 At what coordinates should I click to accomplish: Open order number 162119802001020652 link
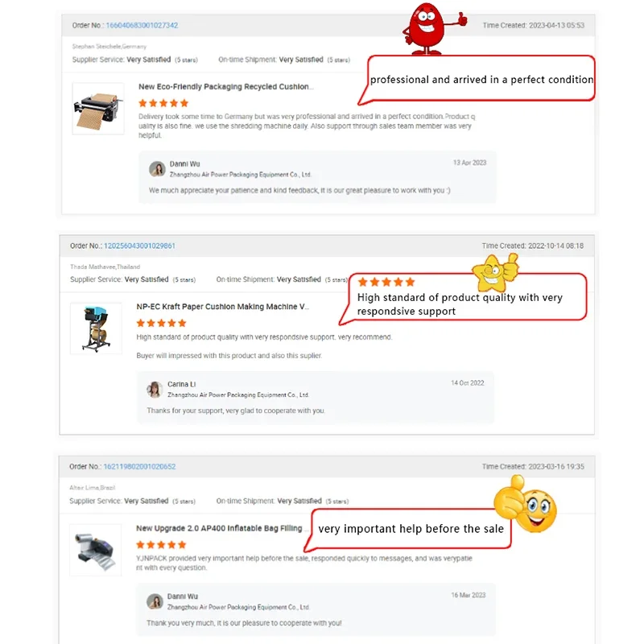point(139,467)
